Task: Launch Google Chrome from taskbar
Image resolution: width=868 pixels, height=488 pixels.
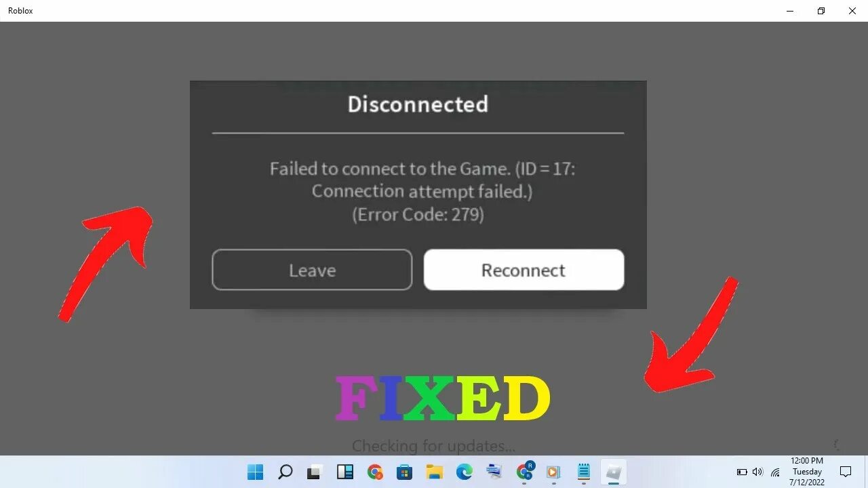Action: tap(375, 472)
